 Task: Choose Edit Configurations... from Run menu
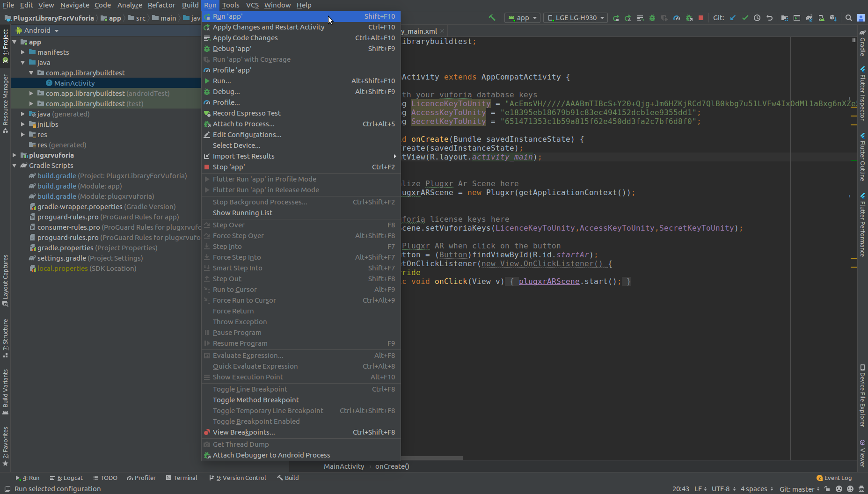click(301, 135)
